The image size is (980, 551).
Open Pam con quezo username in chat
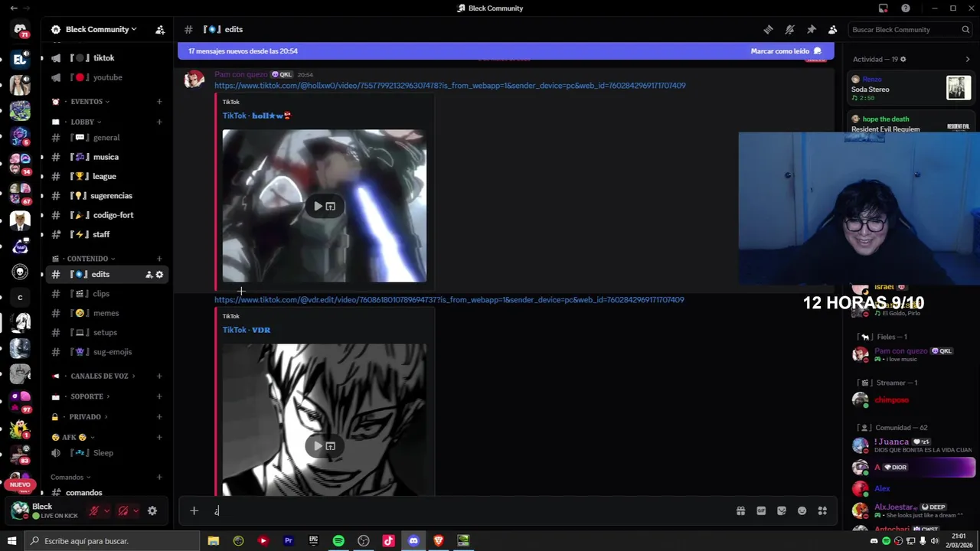point(240,75)
